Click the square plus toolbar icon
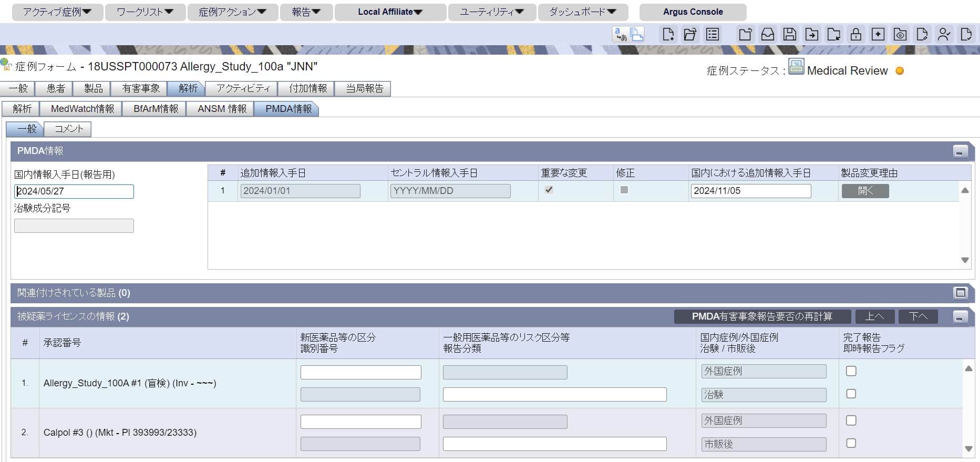The height and width of the screenshot is (462, 980). pos(878,35)
